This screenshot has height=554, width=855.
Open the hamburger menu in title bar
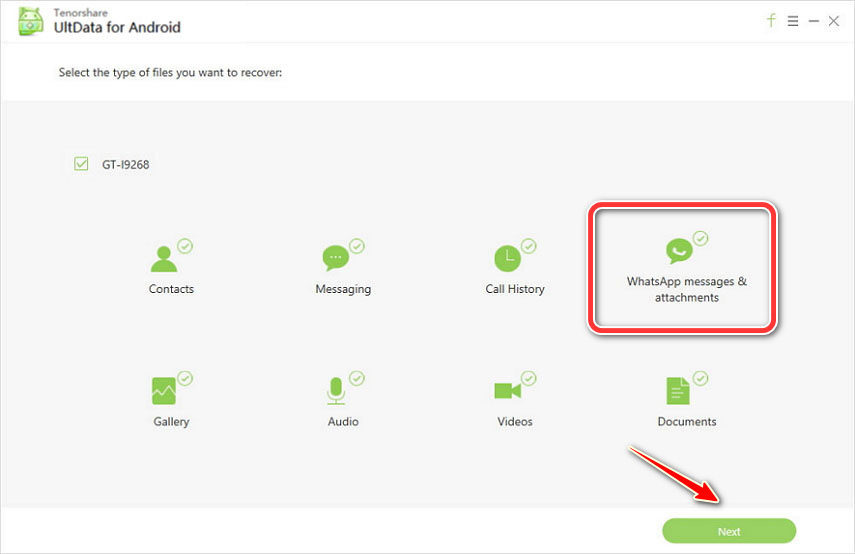tap(793, 21)
